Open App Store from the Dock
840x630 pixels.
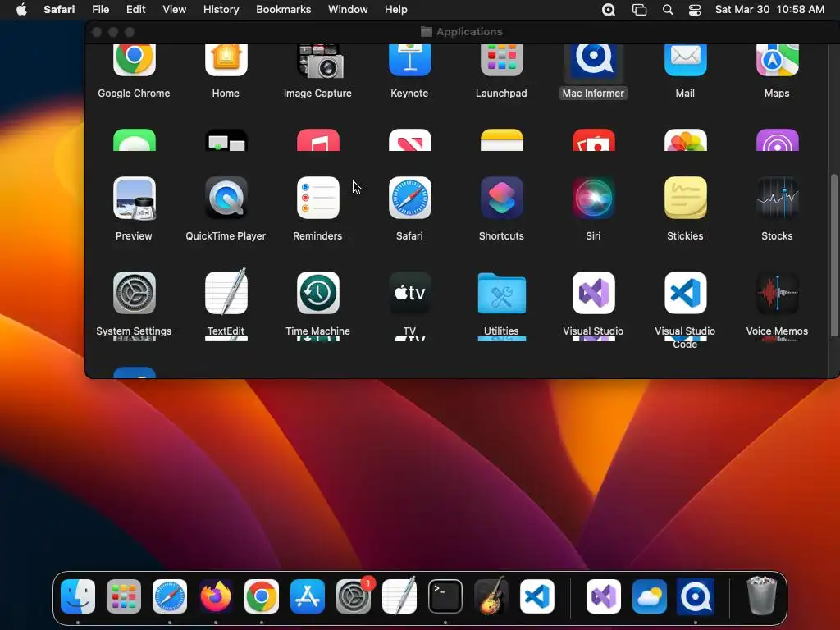[x=308, y=596]
